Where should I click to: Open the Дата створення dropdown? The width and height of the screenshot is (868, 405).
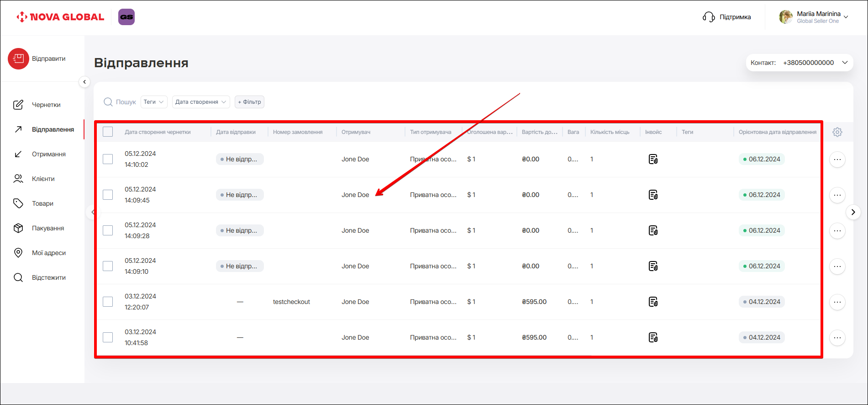201,102
